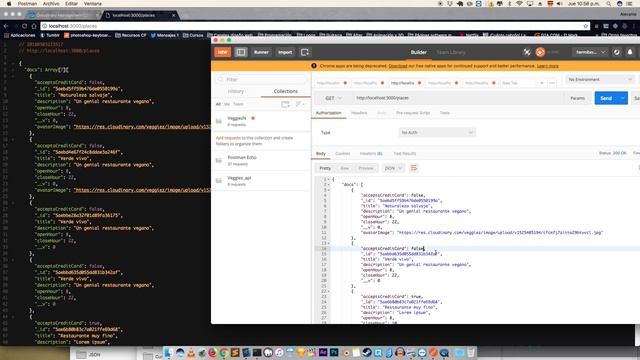
Task: Open the user account dropdown in Postman header
Action: point(590,52)
